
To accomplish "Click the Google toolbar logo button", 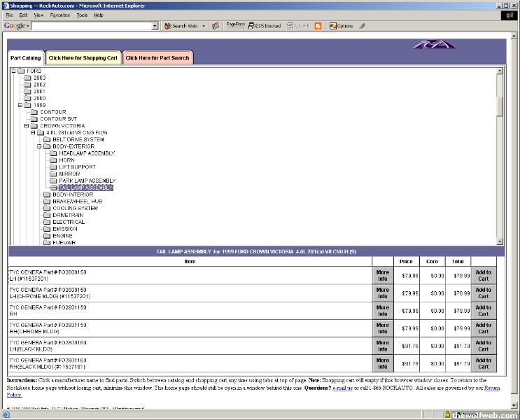I will click(15, 26).
